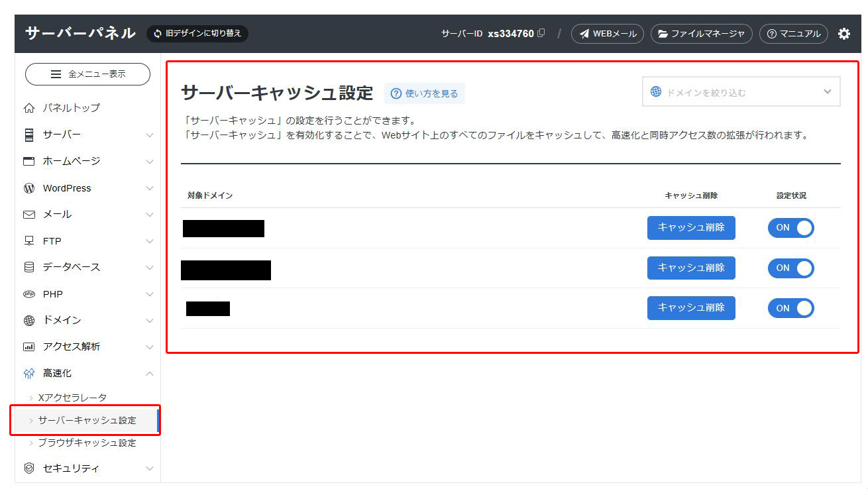
Task: Click the サーバーパネル title logo
Action: pyautogui.click(x=80, y=33)
